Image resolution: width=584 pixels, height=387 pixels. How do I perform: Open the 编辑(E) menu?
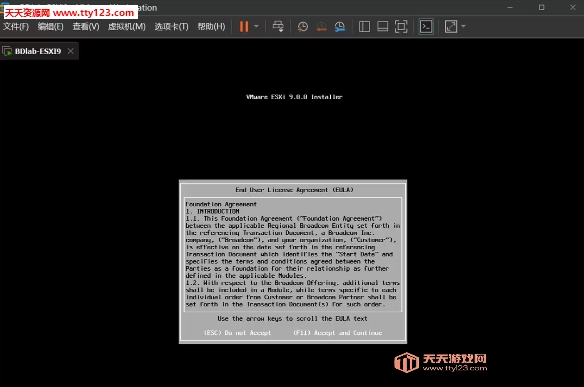tap(50, 26)
